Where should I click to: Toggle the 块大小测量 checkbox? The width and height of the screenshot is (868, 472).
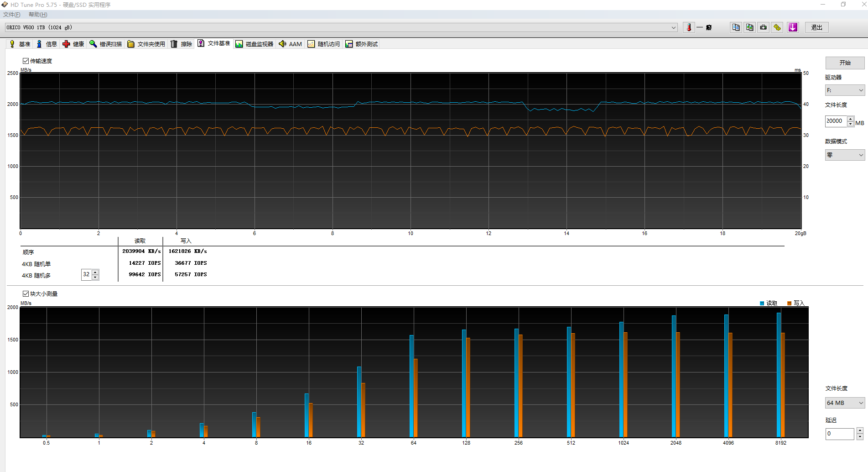point(26,294)
